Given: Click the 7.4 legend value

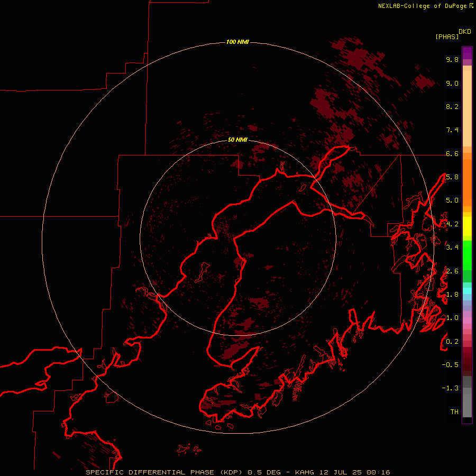Looking at the screenshot, I should pos(452,130).
